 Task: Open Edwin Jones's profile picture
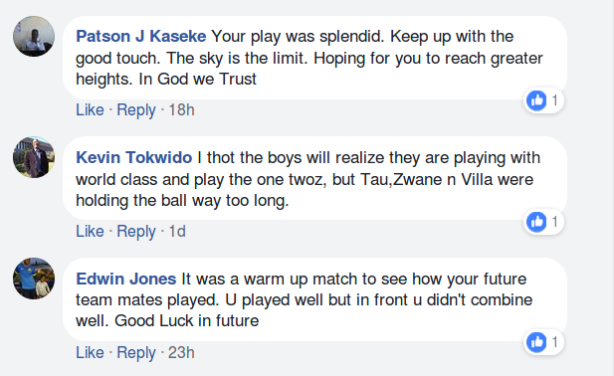[x=34, y=278]
